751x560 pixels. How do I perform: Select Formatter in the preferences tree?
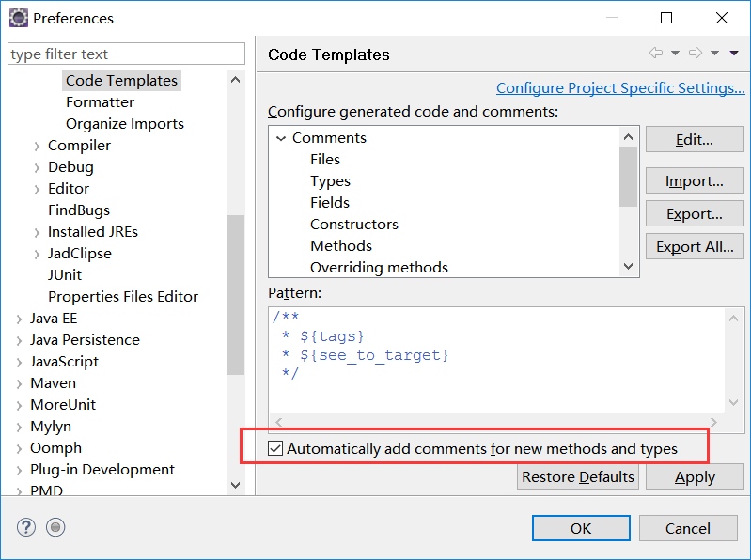point(100,102)
